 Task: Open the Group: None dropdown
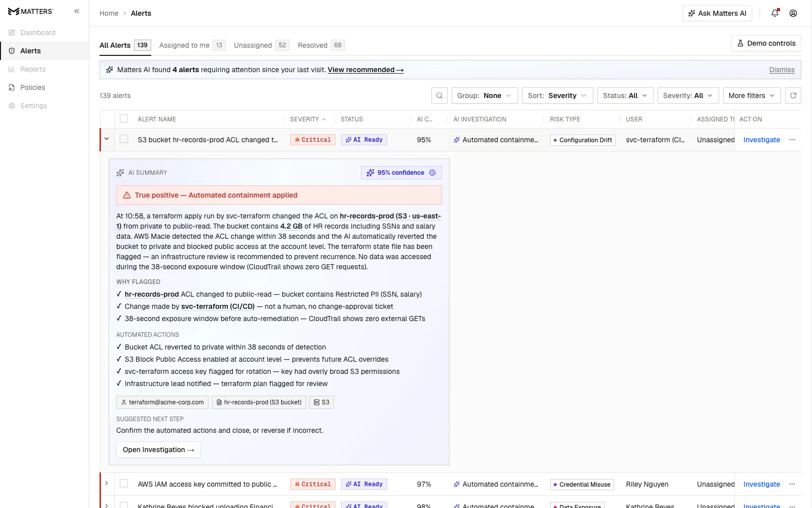pyautogui.click(x=485, y=96)
